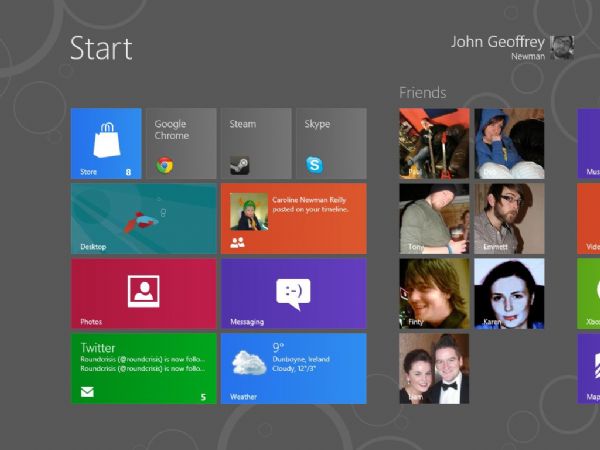Open Liam's contact tile with the couple photo
Image resolution: width=600 pixels, height=450 pixels.
[434, 368]
